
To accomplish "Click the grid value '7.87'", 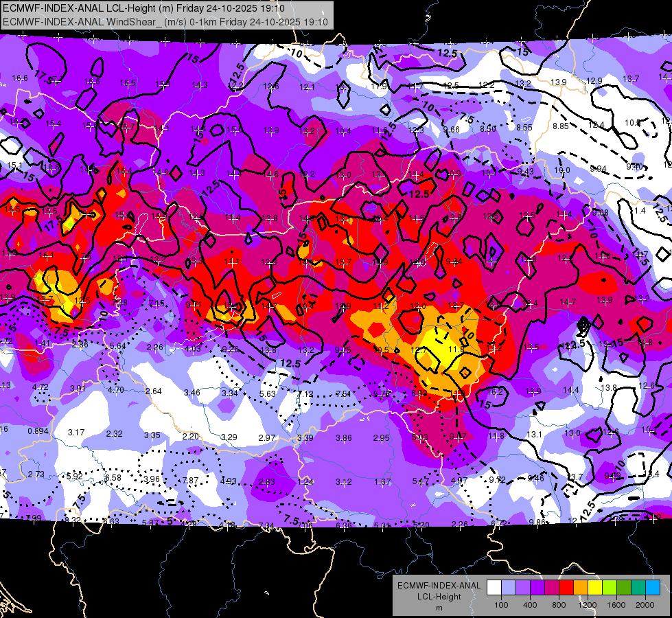I will pos(191,481).
